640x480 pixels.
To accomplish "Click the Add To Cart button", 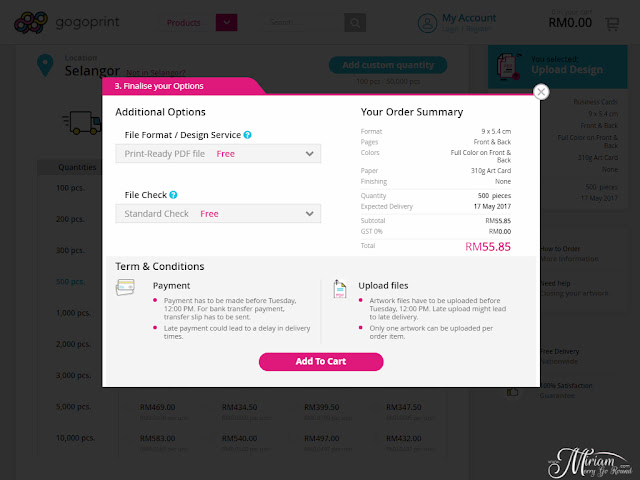I will pos(321,362).
